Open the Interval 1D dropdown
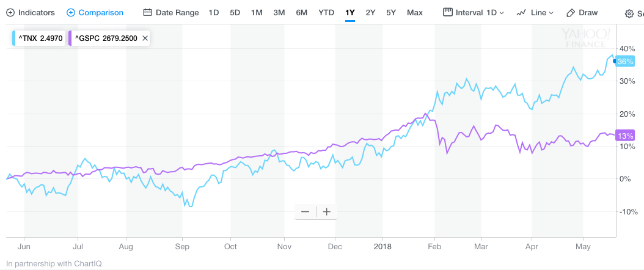Viewport: 644px width, 270px height. [474, 12]
